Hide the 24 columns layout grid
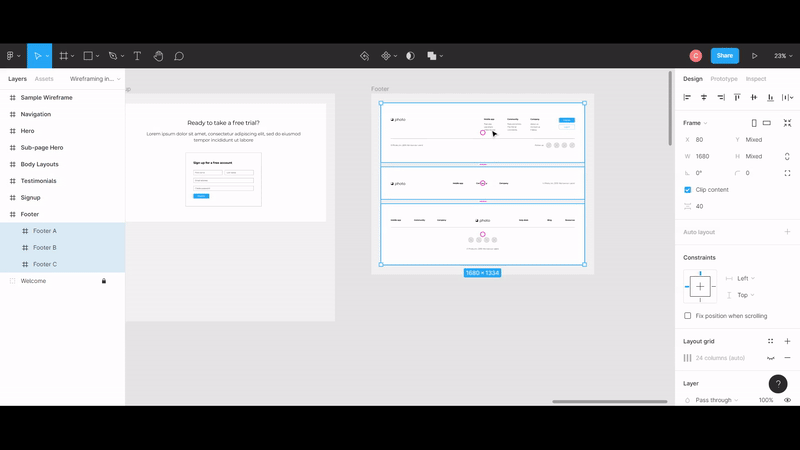The height and width of the screenshot is (450, 800). tap(770, 358)
